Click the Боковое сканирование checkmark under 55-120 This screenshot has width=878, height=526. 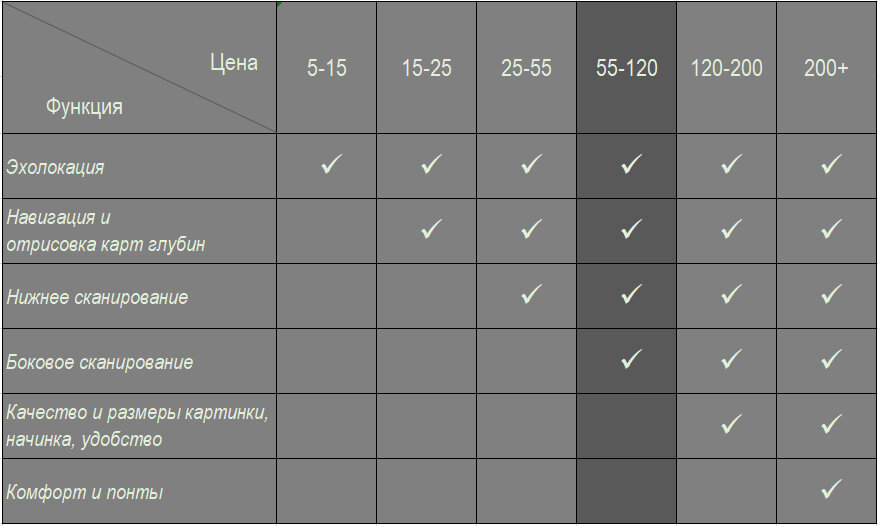(631, 359)
